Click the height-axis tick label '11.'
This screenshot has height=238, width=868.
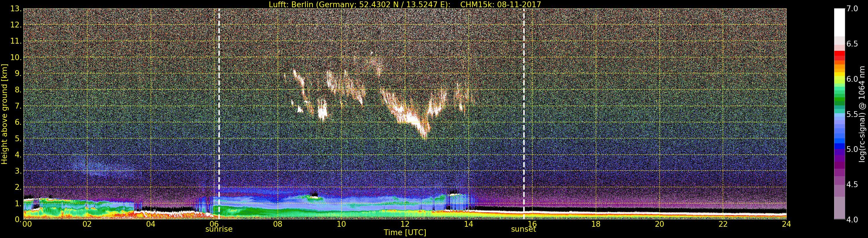pos(16,41)
